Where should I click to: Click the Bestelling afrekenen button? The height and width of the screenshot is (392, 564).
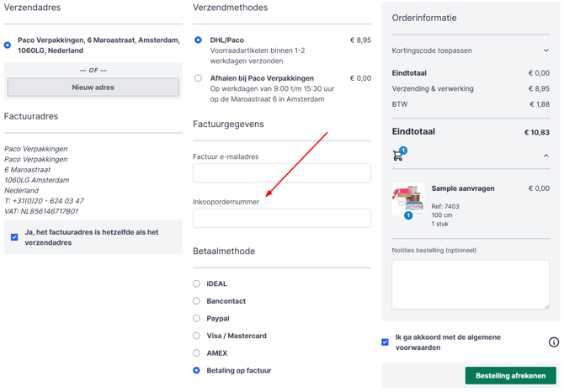[x=510, y=376]
